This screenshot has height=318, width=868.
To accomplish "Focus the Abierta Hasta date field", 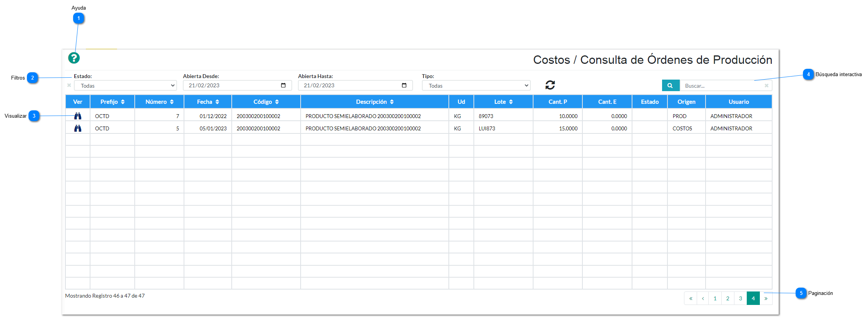I will [x=355, y=85].
